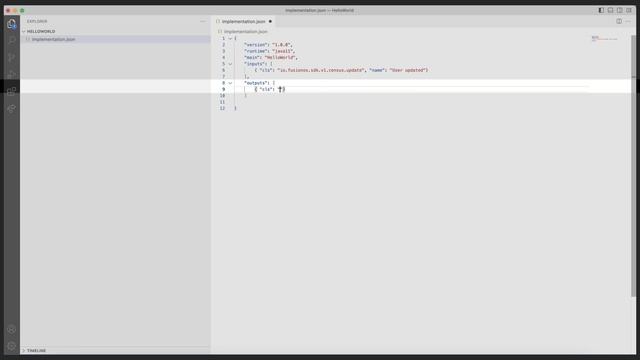
Task: Open the Customize Layout icon
Action: (x=629, y=10)
